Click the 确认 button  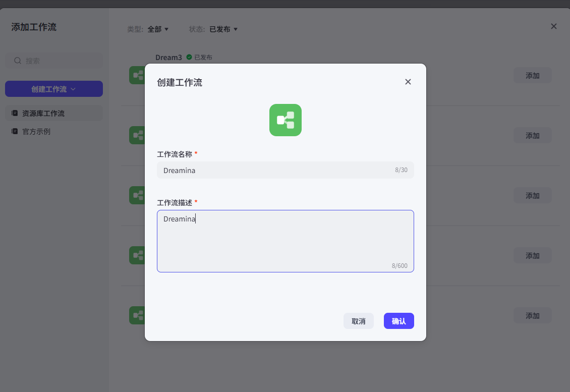point(399,321)
